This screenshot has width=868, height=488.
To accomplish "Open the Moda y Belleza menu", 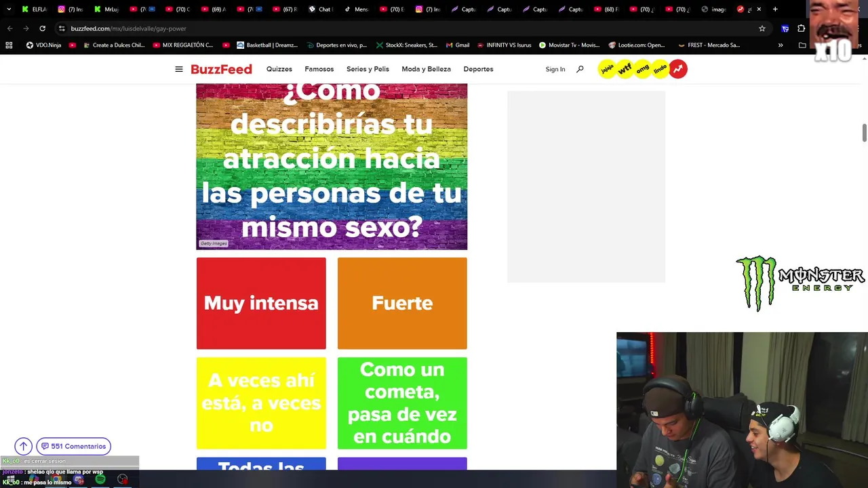I will 426,69.
